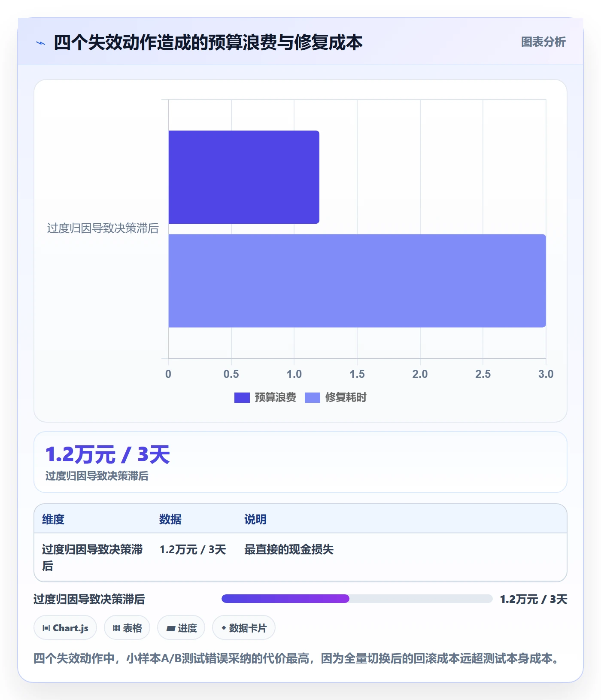Click the lightning icon beside the title

coord(41,43)
